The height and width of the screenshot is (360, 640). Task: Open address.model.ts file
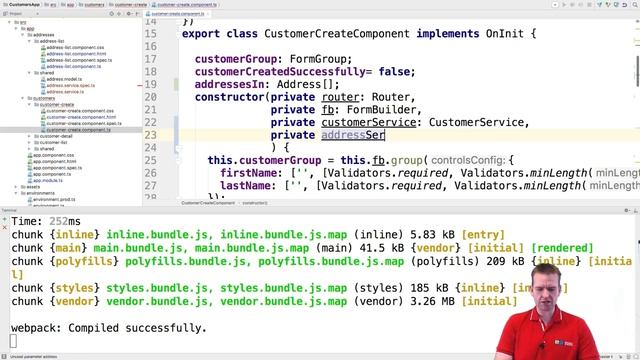coord(64,79)
